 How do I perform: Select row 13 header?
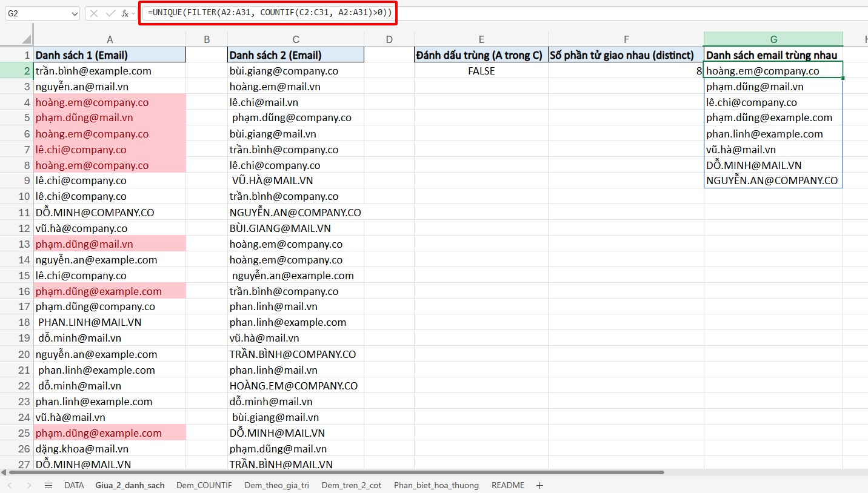point(24,244)
